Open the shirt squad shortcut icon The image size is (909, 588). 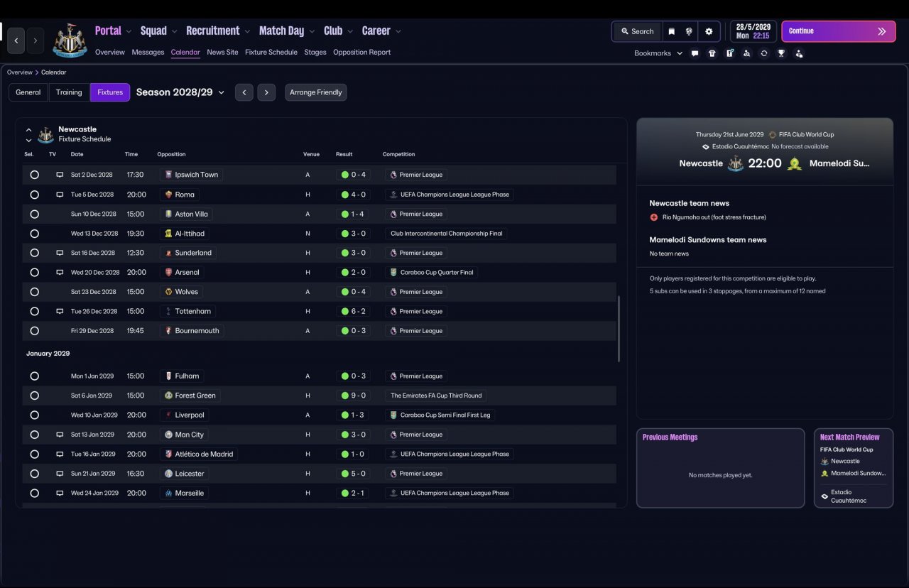[x=712, y=53]
